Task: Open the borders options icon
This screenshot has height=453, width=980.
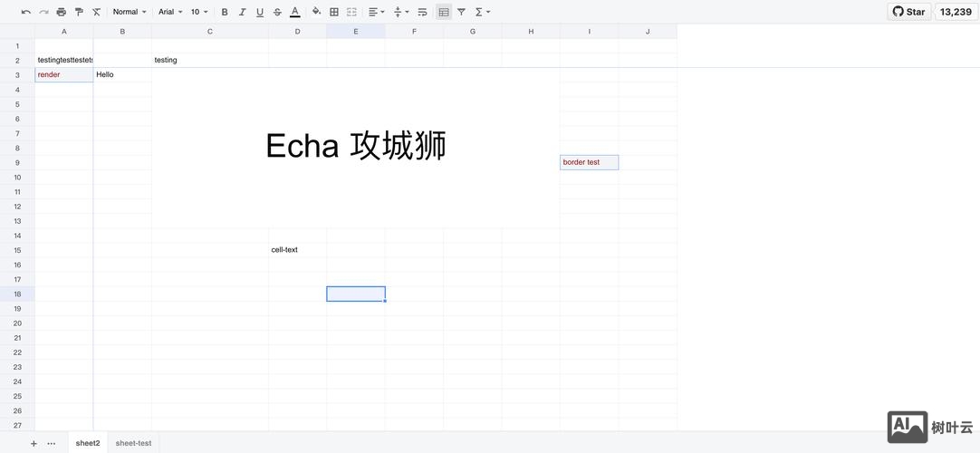Action: coord(334,12)
